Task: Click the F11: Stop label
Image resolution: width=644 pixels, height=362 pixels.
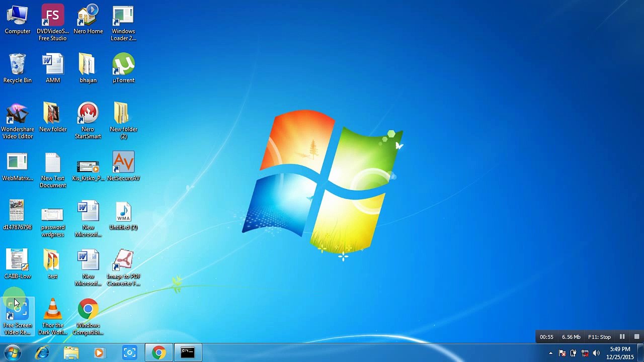Action: (599, 337)
